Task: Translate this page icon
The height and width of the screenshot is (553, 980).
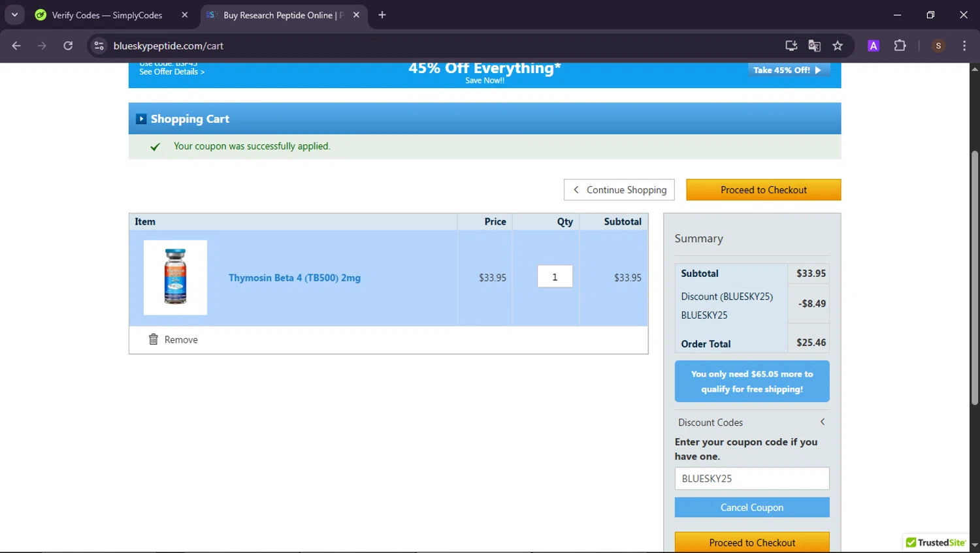Action: coord(814,46)
